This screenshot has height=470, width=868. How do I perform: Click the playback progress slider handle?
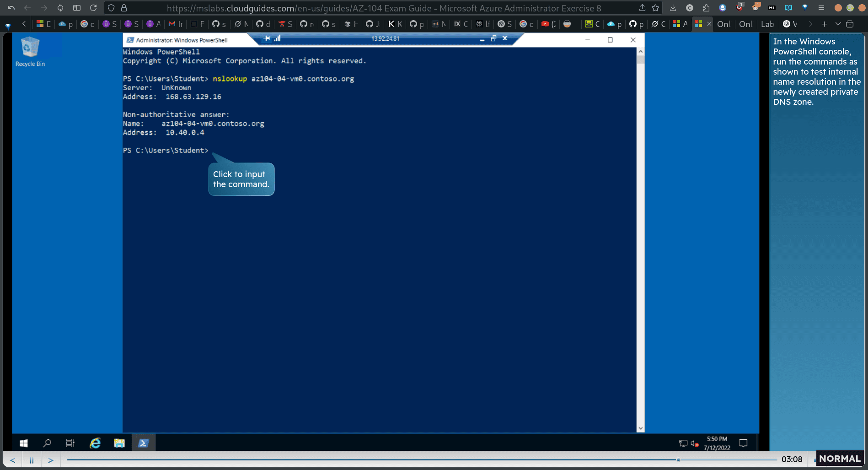tap(678, 459)
